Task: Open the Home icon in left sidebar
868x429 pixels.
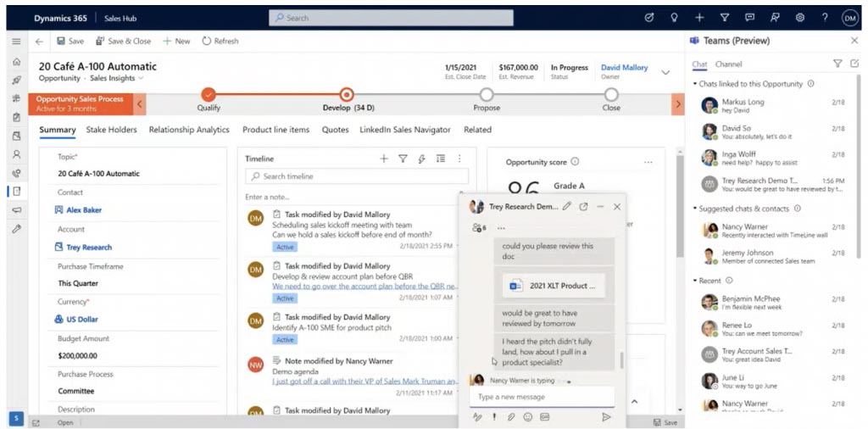Action: (x=16, y=62)
